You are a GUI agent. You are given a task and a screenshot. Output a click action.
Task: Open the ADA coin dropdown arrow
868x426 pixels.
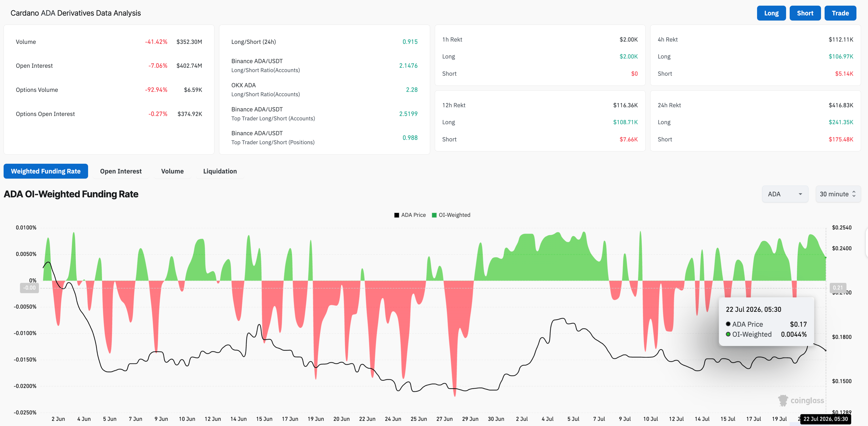[800, 194]
